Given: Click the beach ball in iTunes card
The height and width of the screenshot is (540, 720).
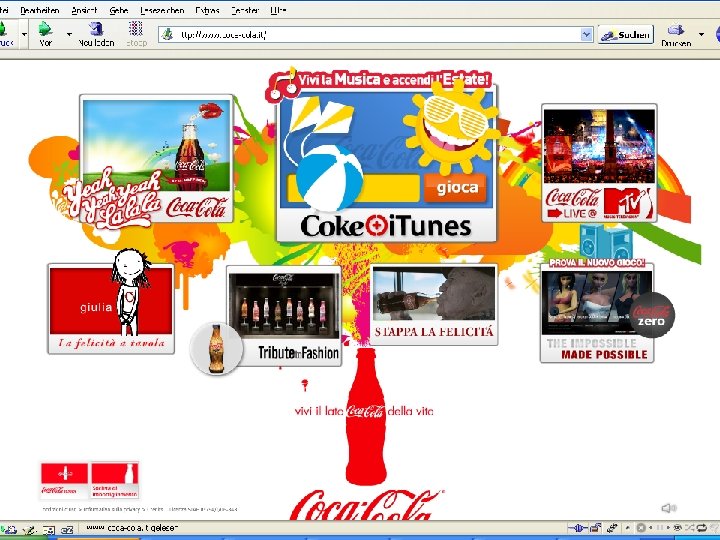Looking at the screenshot, I should (x=330, y=178).
